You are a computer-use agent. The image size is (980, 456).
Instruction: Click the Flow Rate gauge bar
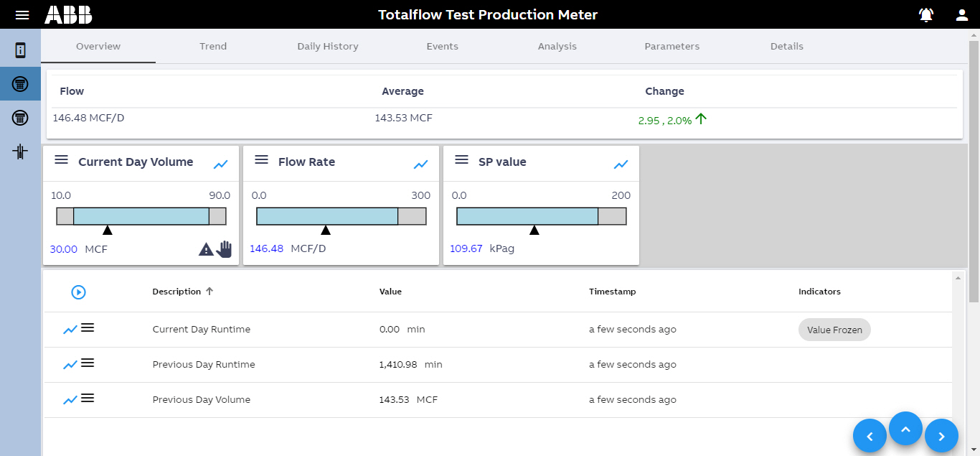(x=341, y=216)
